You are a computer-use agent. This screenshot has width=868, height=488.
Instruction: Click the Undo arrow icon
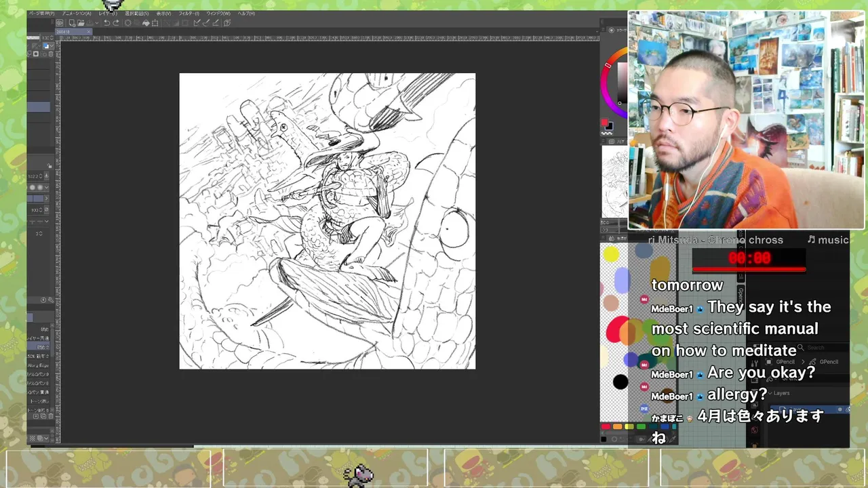coord(107,23)
